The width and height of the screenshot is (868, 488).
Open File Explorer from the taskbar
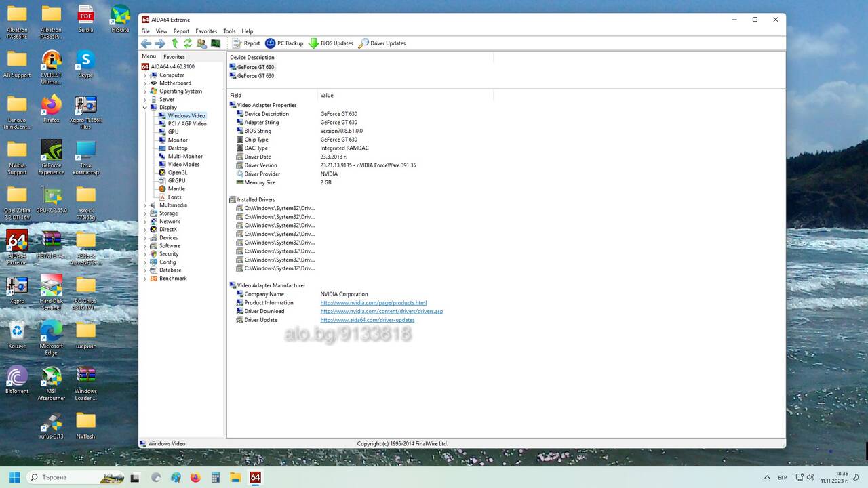coord(235,477)
